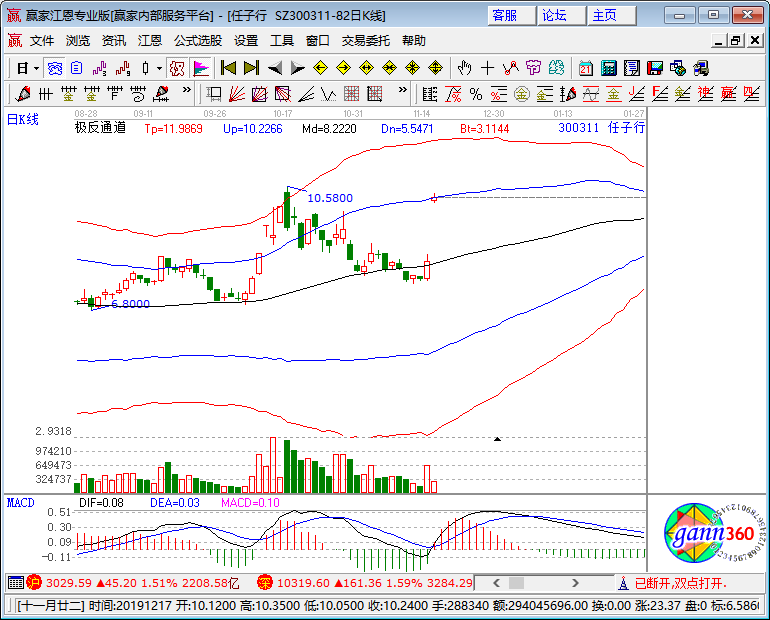Image resolution: width=770 pixels, height=620 pixels.
Task: Click the network globe computers icon
Action: click(x=678, y=68)
